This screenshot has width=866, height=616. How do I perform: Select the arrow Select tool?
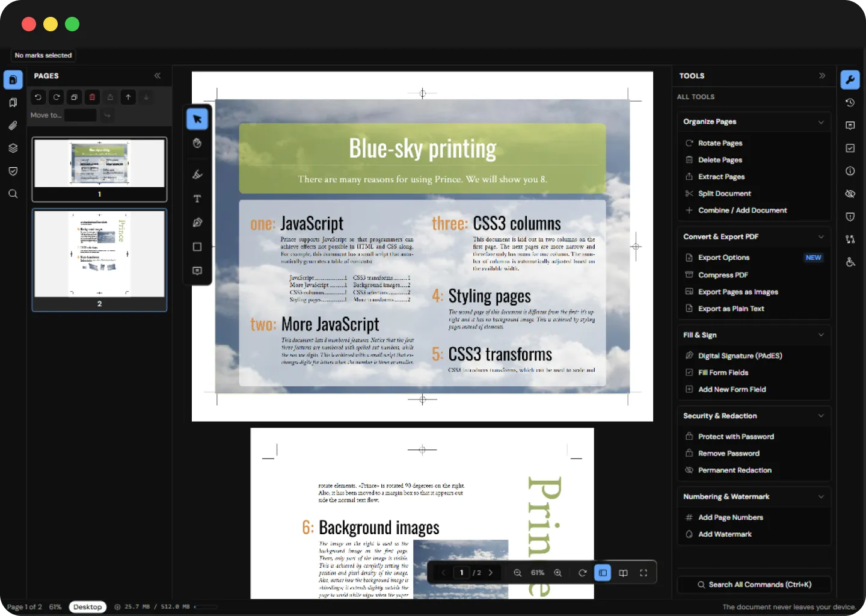(197, 119)
